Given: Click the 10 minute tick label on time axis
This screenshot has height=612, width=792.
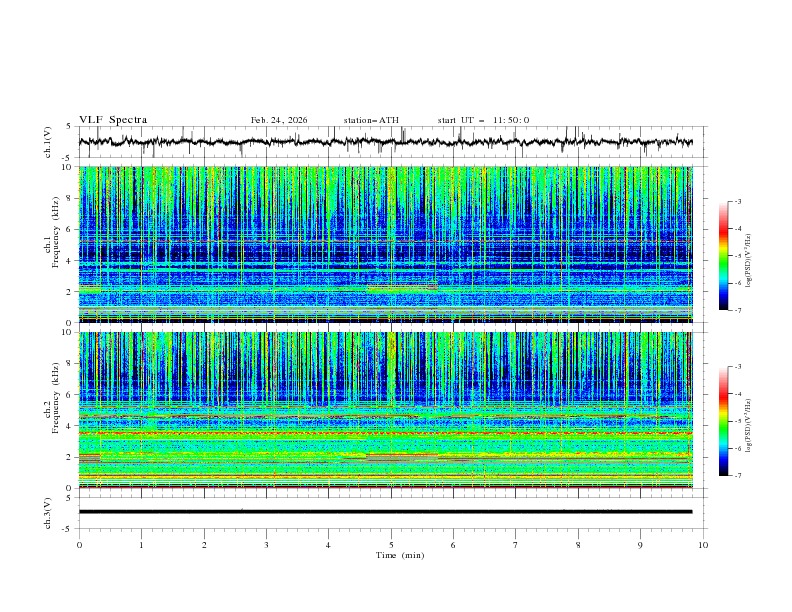Looking at the screenshot, I should 703,544.
